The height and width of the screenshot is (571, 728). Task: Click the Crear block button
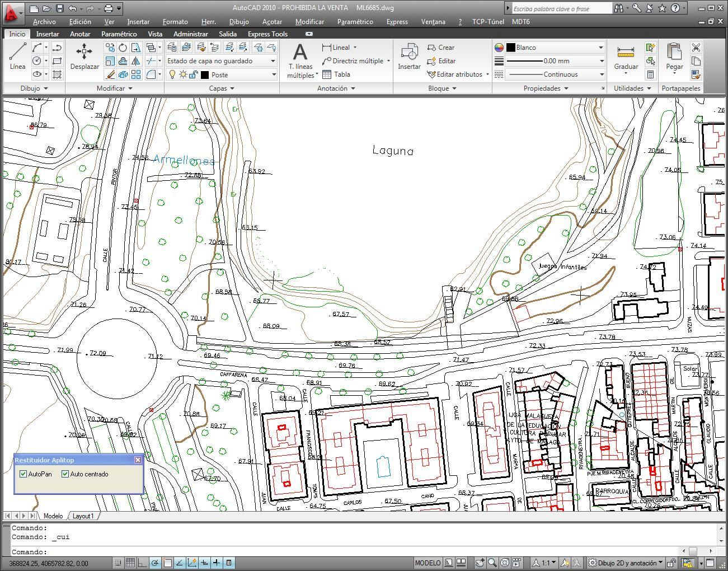click(x=441, y=48)
